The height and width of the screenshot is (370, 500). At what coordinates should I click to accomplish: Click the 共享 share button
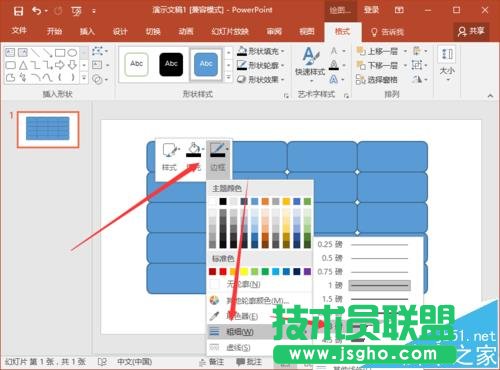471,32
